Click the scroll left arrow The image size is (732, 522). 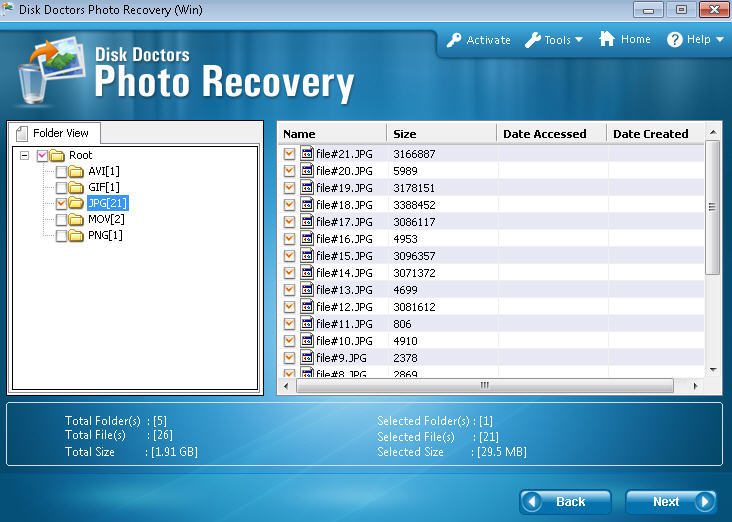[x=286, y=386]
